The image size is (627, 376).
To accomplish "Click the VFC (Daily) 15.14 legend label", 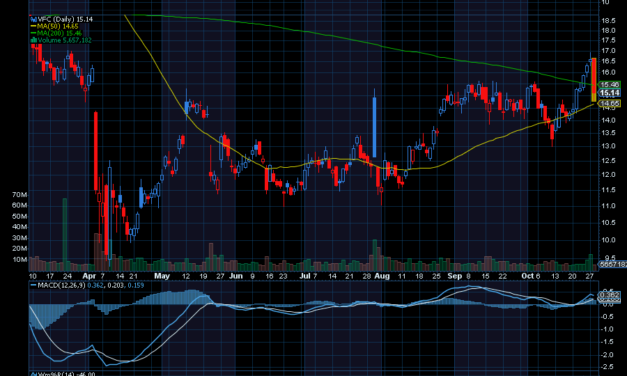I will point(65,19).
